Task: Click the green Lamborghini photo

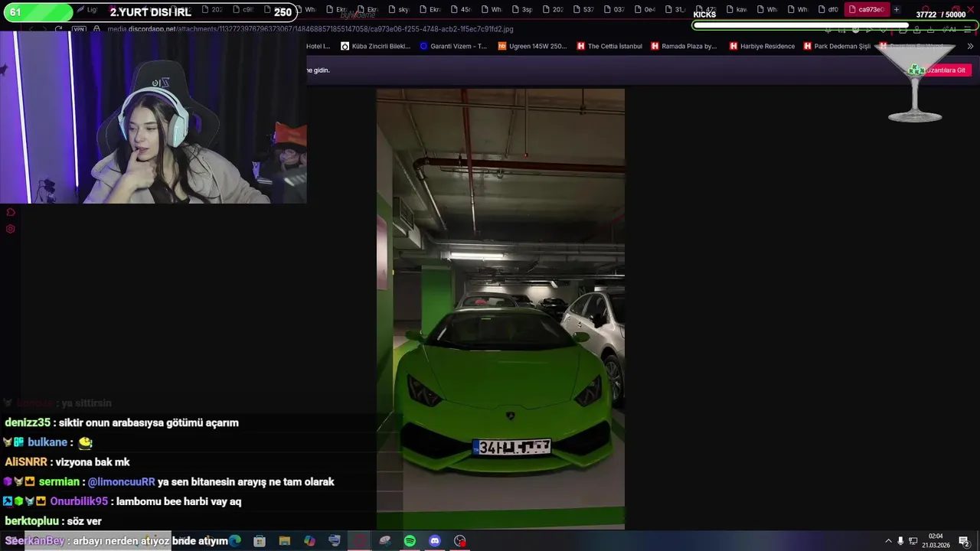Action: pos(501,309)
